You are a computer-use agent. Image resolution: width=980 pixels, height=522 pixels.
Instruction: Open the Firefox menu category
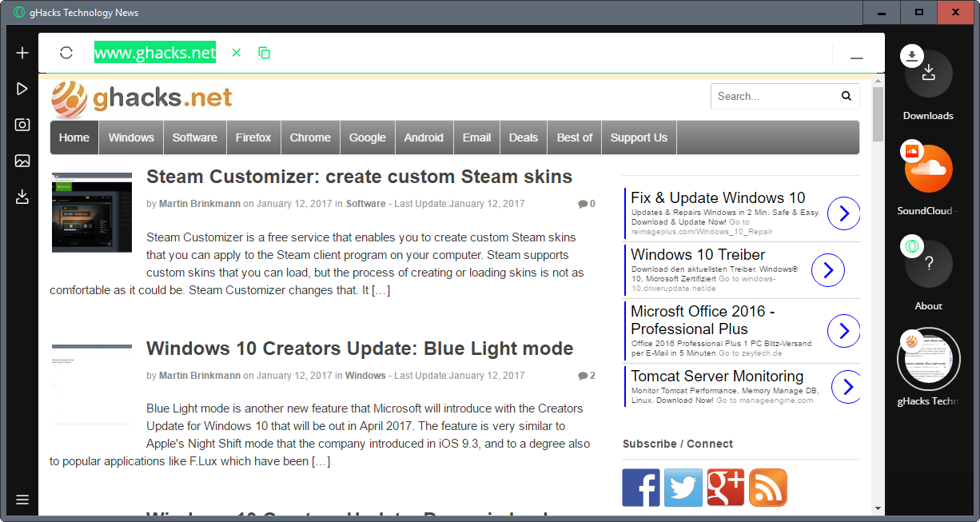point(253,137)
